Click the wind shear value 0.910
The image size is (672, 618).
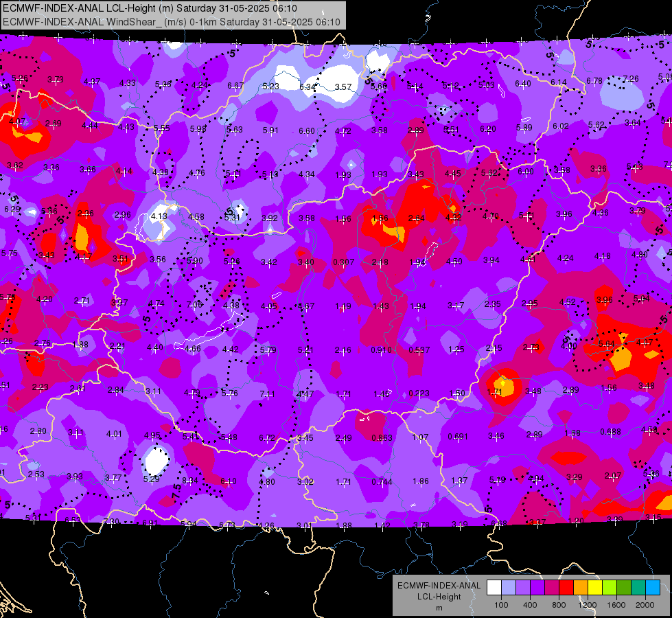coord(381,350)
